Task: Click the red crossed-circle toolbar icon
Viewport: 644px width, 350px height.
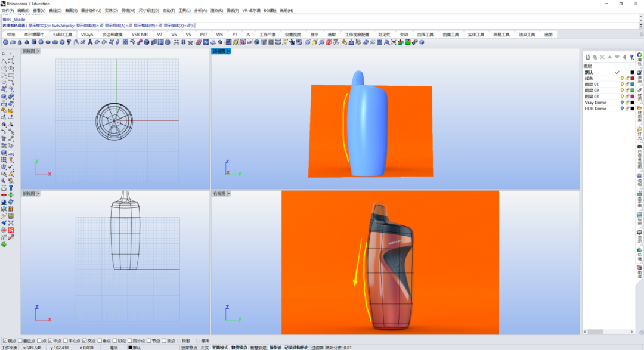Action: pyautogui.click(x=329, y=42)
